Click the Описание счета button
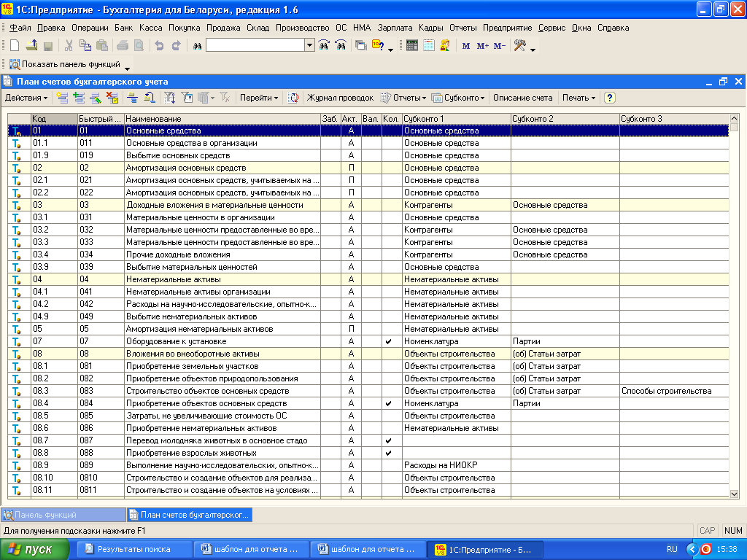 click(522, 98)
